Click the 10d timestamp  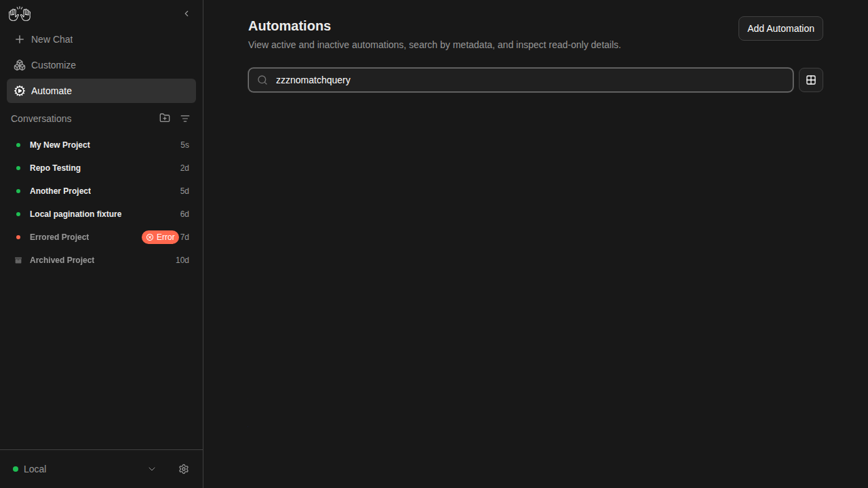[x=182, y=260]
